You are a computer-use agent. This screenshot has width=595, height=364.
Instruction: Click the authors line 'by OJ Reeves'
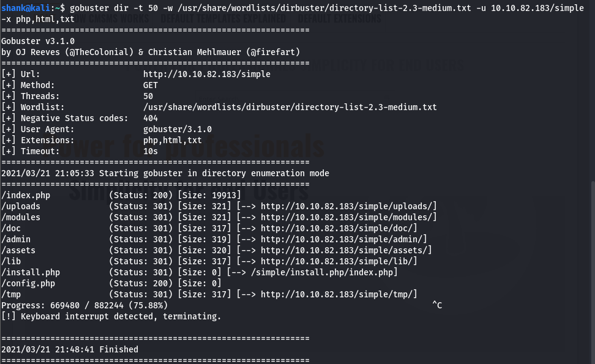tap(151, 52)
